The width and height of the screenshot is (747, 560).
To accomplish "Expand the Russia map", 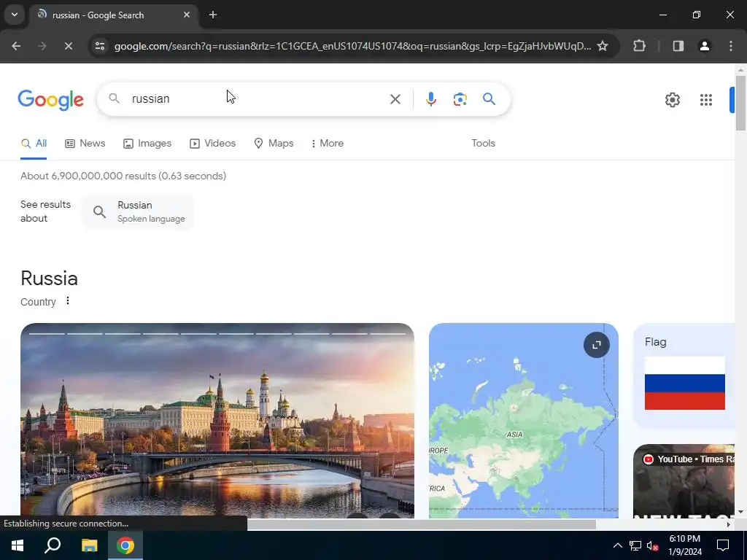I will [597, 345].
